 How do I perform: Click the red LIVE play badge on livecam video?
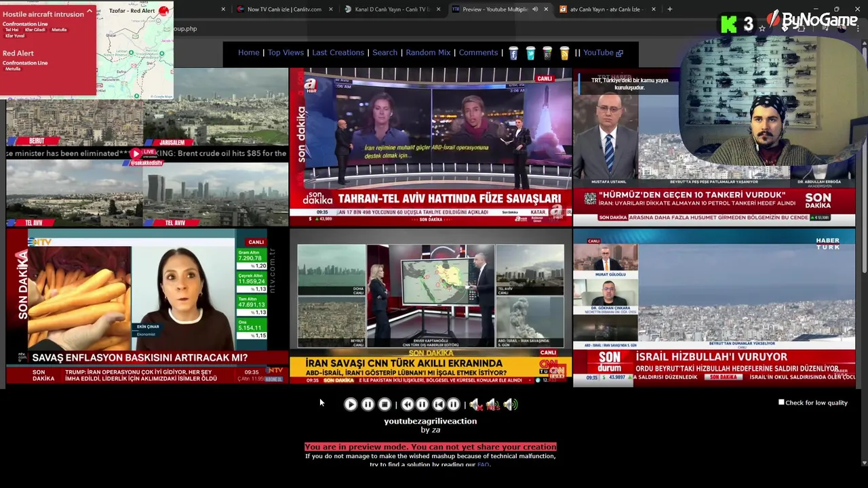[x=142, y=153]
